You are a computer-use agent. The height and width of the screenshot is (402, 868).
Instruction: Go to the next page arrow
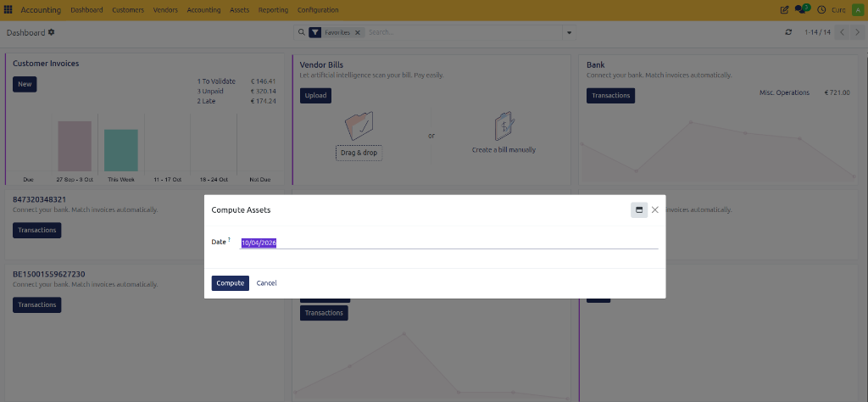[x=857, y=33]
